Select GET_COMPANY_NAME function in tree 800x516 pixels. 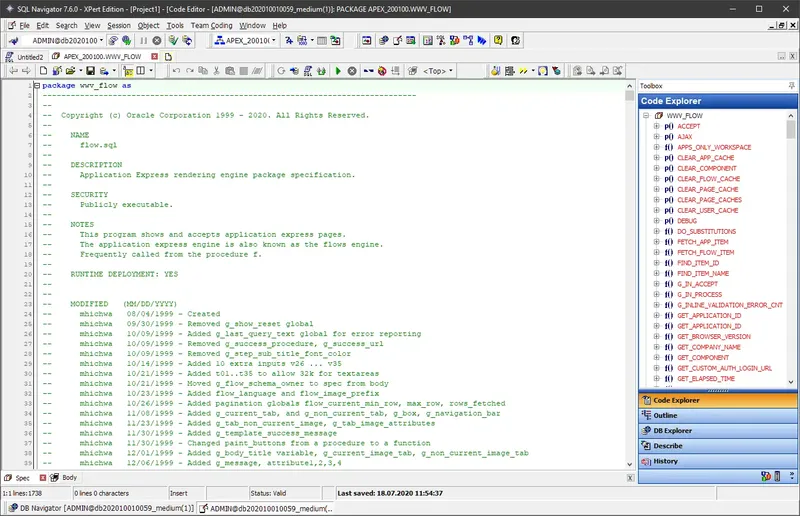[x=709, y=347]
